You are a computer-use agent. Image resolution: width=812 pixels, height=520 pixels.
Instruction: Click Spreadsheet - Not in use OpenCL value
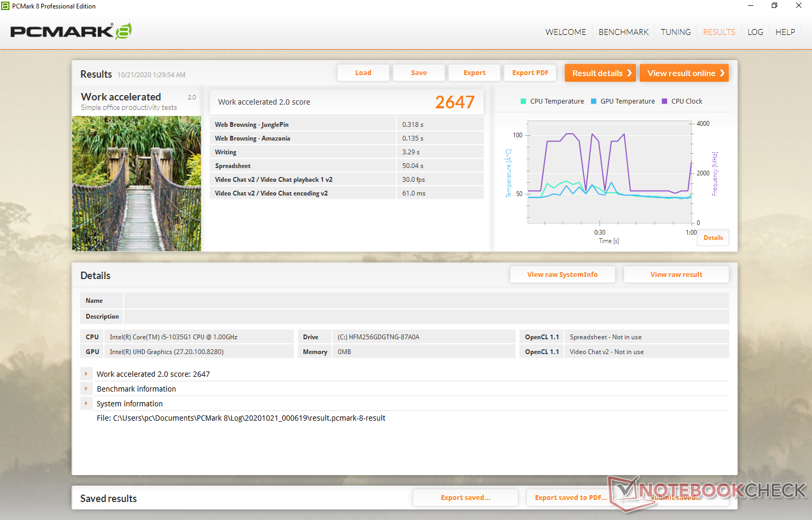[605, 337]
